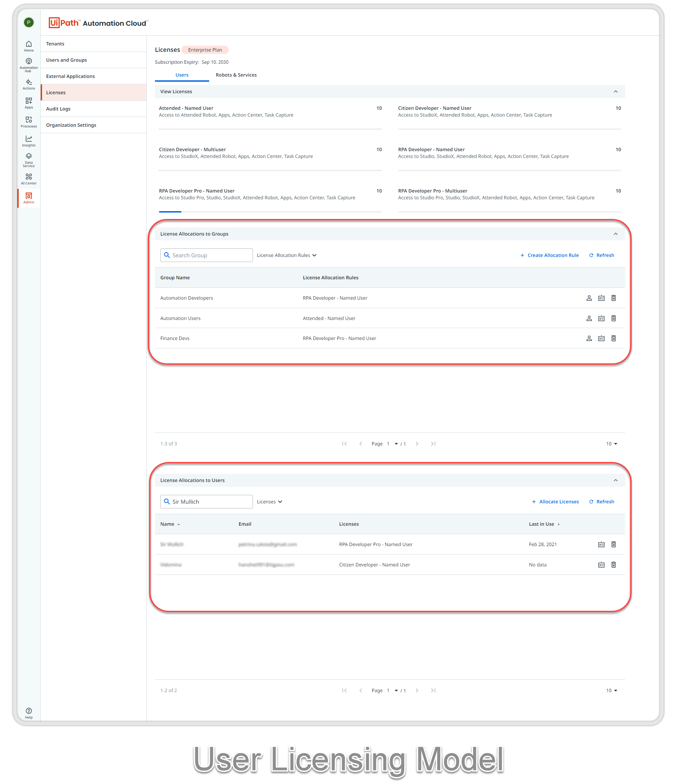The image size is (676, 784).
Task: Click the Search Group input field
Action: pyautogui.click(x=206, y=255)
